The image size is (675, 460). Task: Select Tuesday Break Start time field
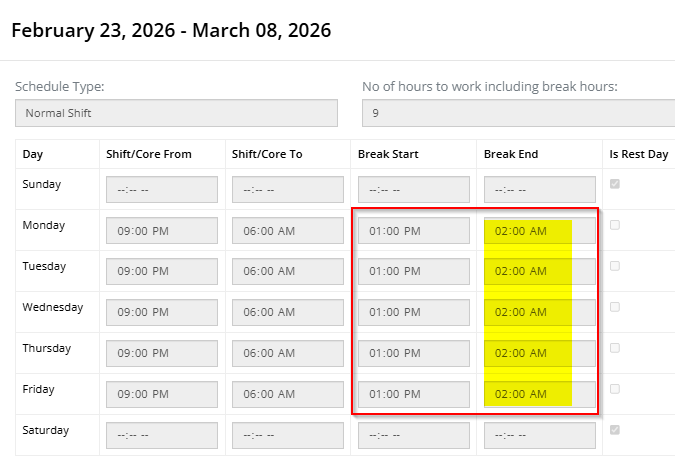tap(413, 272)
